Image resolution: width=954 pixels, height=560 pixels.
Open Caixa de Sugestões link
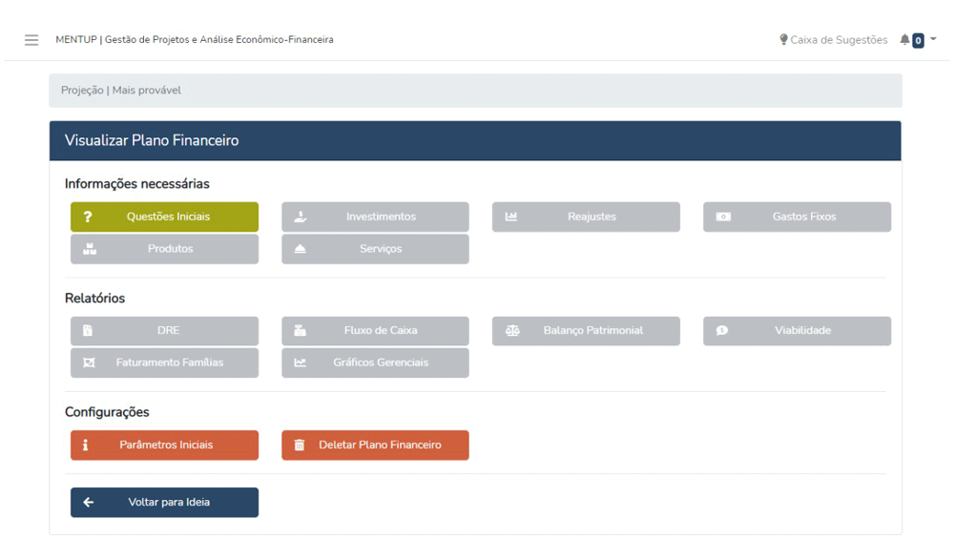[x=838, y=40]
